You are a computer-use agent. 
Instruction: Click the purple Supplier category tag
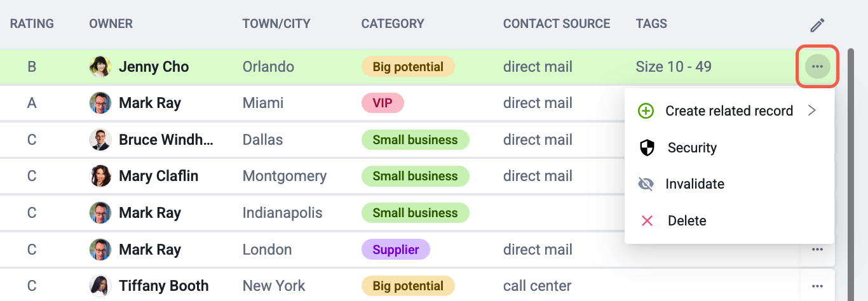[x=395, y=250]
